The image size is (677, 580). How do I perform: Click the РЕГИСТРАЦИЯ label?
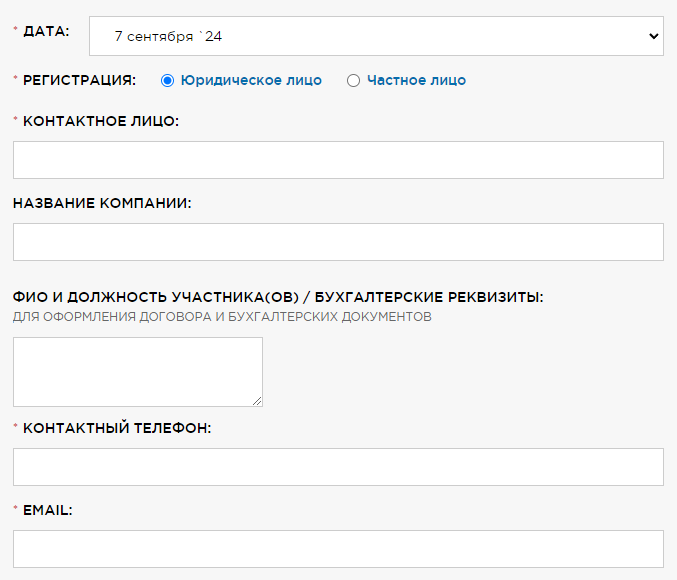(79, 80)
